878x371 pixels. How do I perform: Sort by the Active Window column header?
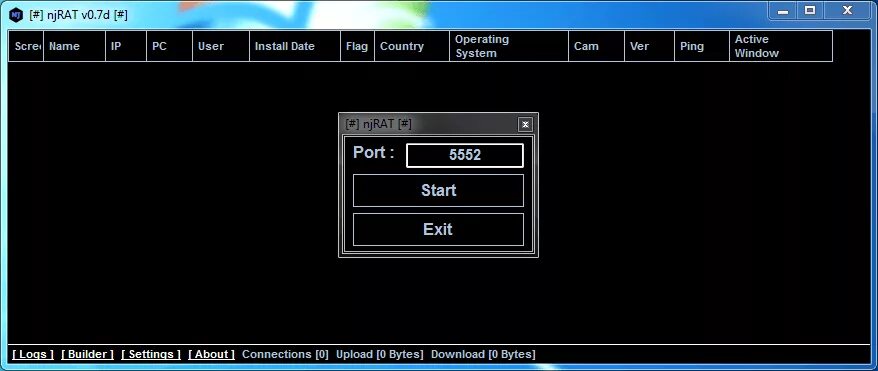pyautogui.click(x=781, y=46)
